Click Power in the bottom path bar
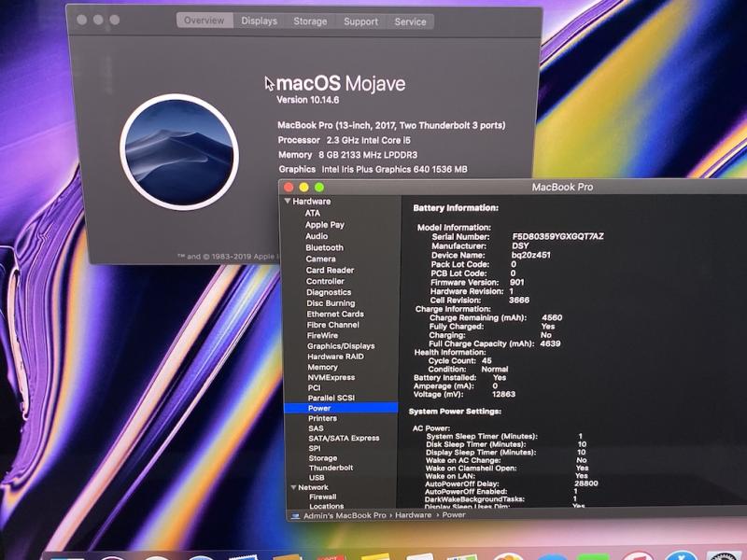The width and height of the screenshot is (747, 560). click(x=454, y=515)
